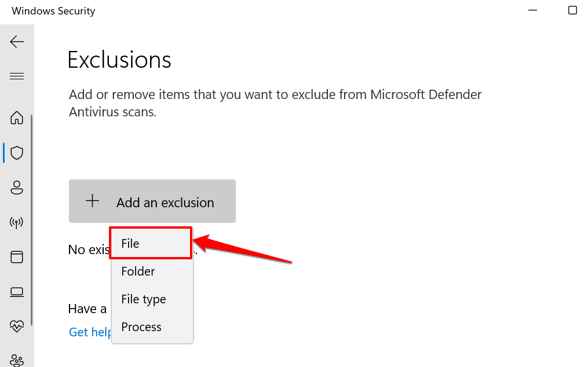This screenshot has width=588, height=367.
Task: Expand the hamburger navigation menu
Action: [17, 76]
